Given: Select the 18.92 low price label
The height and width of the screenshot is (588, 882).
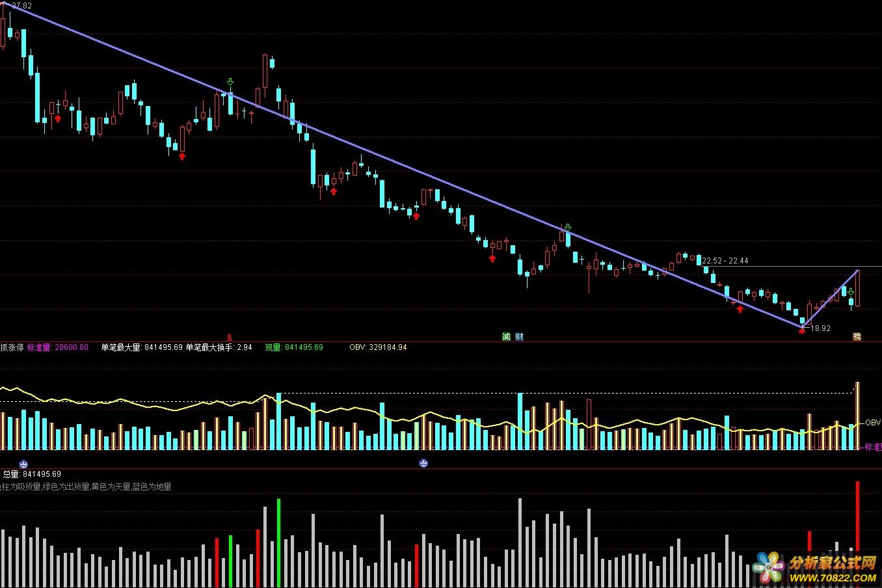Looking at the screenshot, I should (820, 328).
